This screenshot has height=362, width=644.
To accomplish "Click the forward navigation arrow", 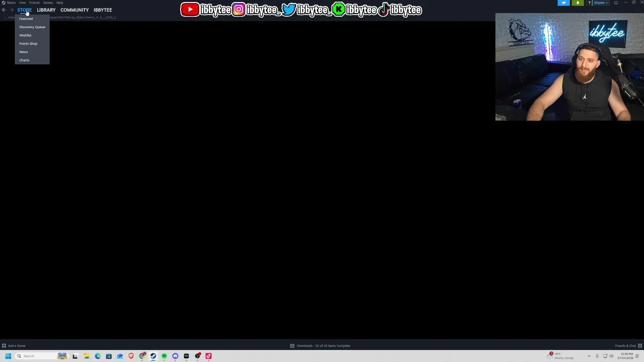I will (x=11, y=10).
